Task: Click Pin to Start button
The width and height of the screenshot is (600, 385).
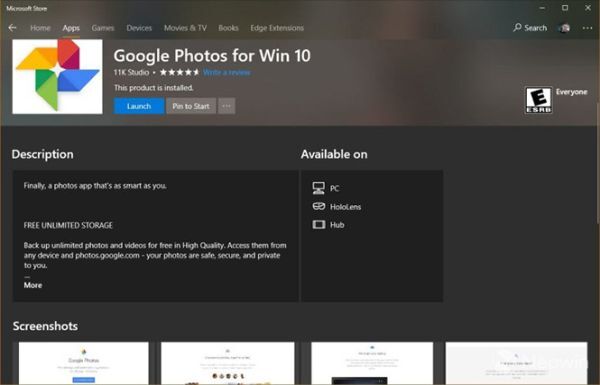Action: [191, 106]
